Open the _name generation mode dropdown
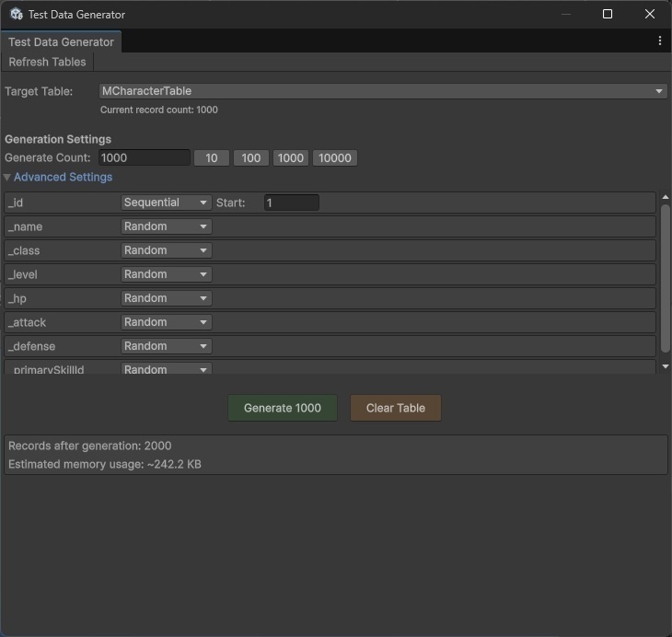Image resolution: width=672 pixels, height=637 pixels. click(x=167, y=226)
